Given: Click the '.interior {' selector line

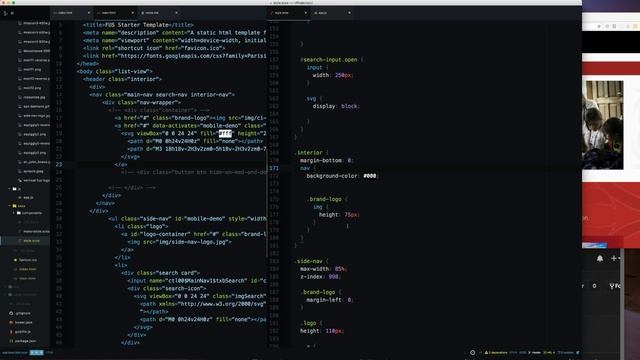Looking at the screenshot, I should (311, 153).
